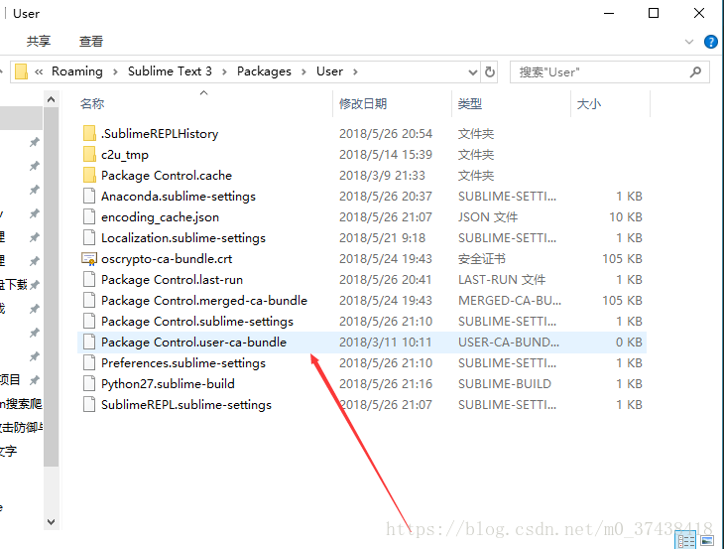
Task: Click the JSON 文件 type cell
Action: pos(488,217)
